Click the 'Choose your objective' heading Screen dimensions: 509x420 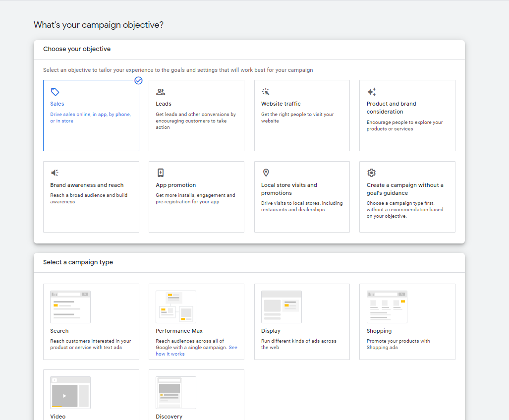coord(77,49)
